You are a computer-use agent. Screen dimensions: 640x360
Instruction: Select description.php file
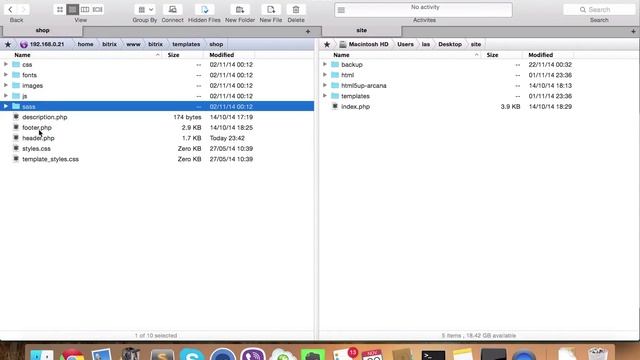click(45, 117)
